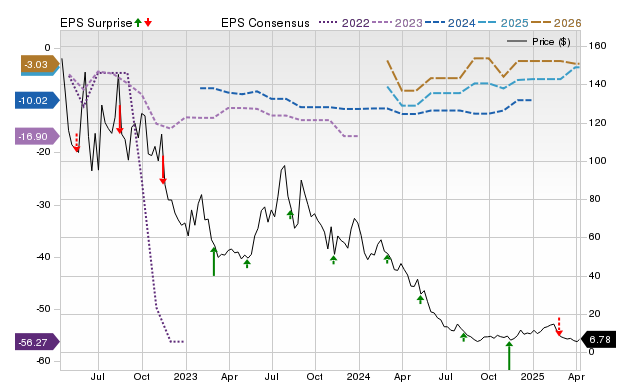Viewport: 640px width, 382px height.
Task: Click the green surprise arrow after April 2024
Action: point(420,299)
